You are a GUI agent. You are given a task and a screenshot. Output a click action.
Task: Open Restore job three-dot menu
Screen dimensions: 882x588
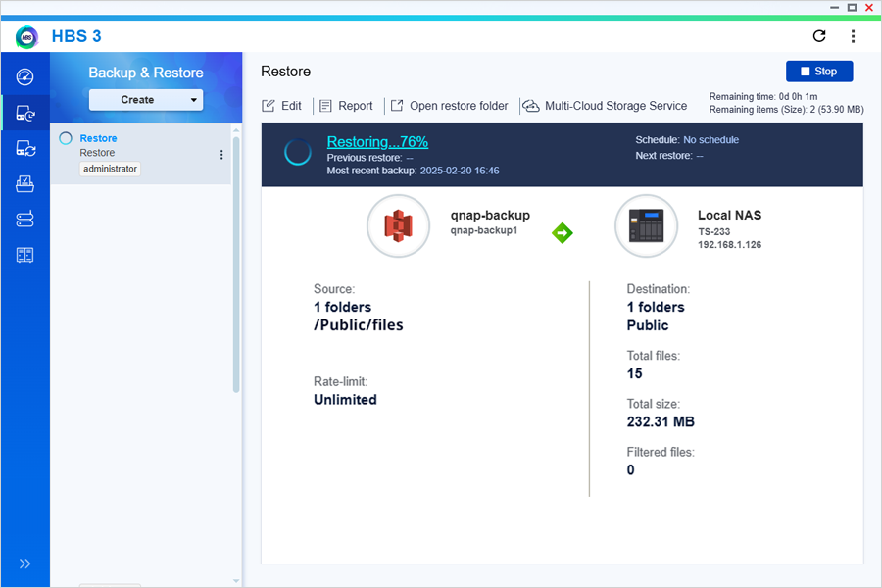click(x=221, y=154)
